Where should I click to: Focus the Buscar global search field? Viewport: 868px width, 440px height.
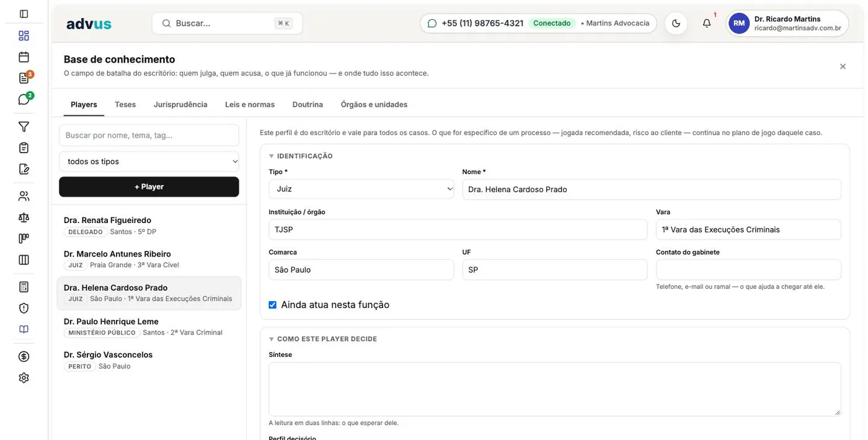coord(227,24)
